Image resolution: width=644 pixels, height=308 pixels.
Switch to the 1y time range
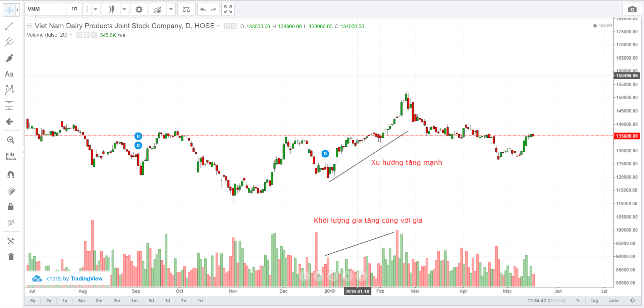(65, 301)
